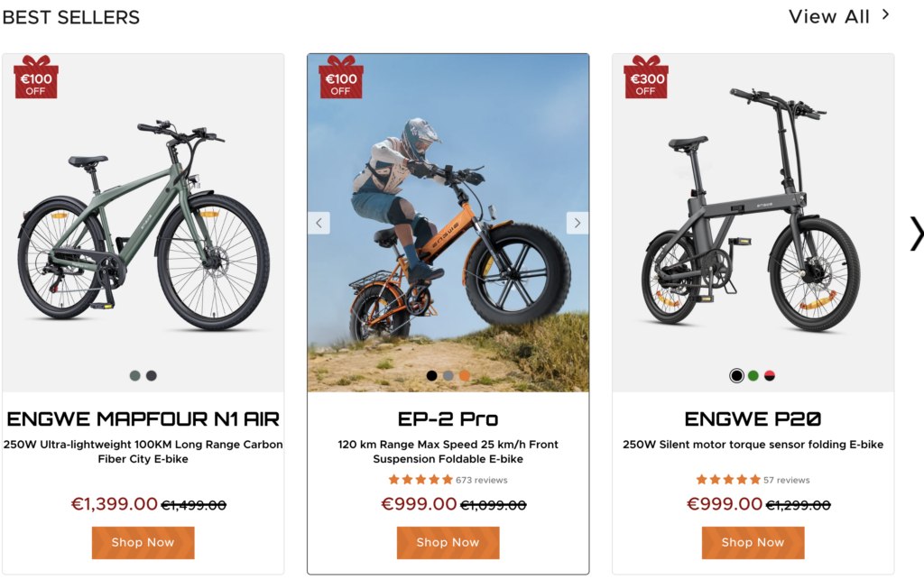Open ENGWE P20 product title link
The width and height of the screenshot is (924, 579).
[x=753, y=418]
